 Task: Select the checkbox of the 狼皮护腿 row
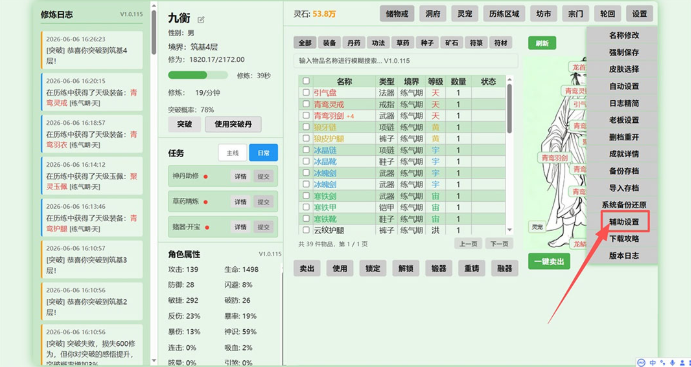pos(306,138)
